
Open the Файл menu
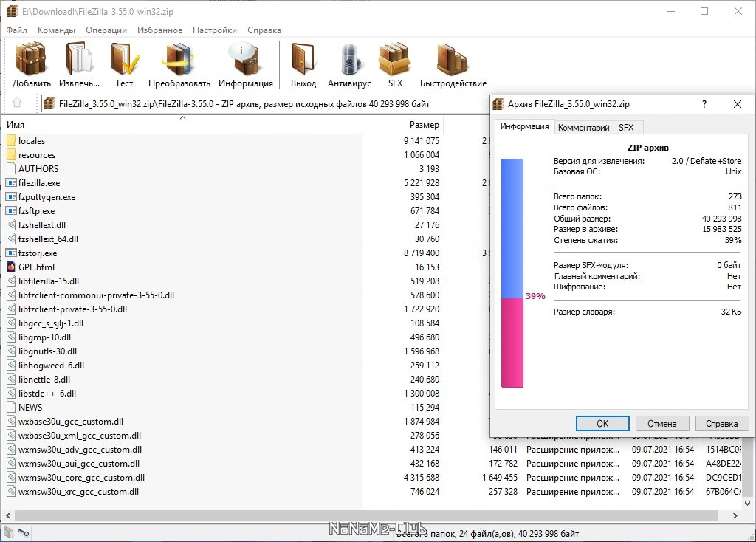(16, 30)
